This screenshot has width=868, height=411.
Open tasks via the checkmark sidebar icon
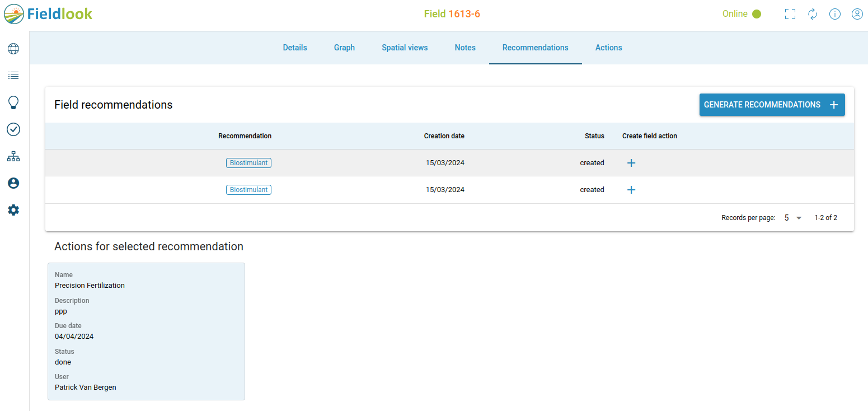click(13, 129)
